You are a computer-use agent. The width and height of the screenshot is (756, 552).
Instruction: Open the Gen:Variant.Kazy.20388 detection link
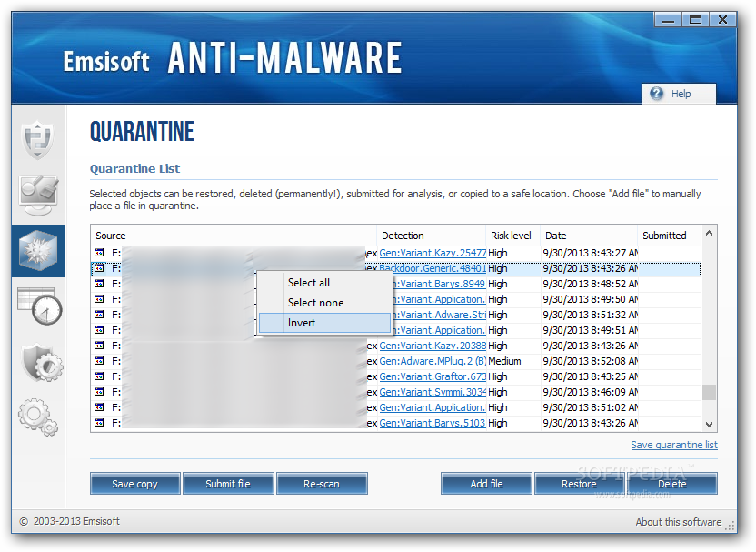(433, 346)
